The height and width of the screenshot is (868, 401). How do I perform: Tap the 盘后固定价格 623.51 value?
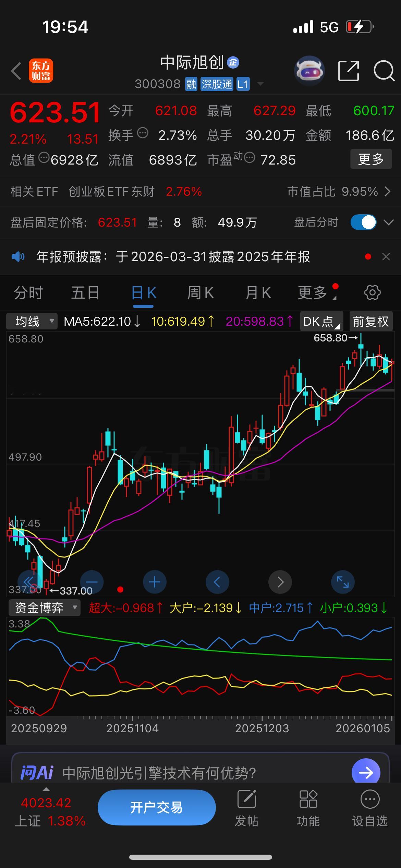point(117,222)
